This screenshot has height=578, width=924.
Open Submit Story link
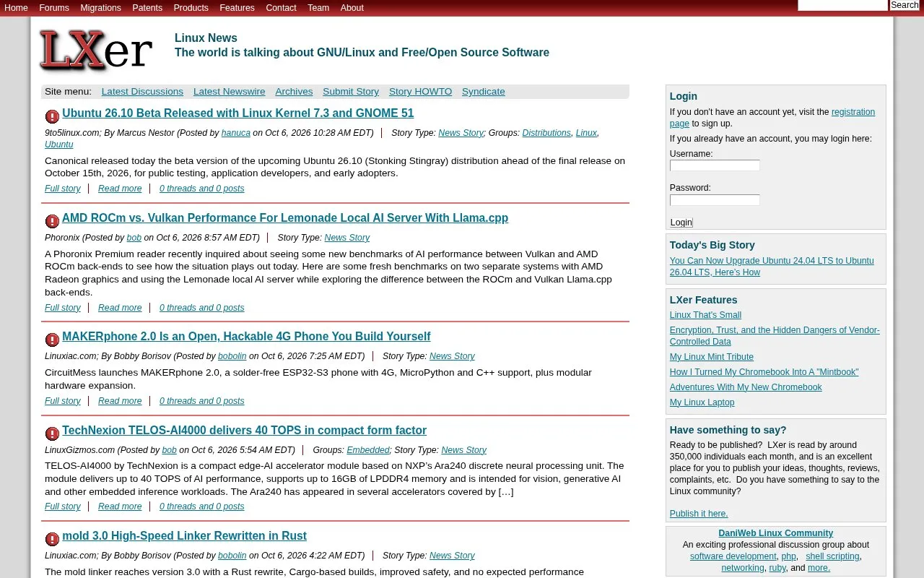point(351,92)
